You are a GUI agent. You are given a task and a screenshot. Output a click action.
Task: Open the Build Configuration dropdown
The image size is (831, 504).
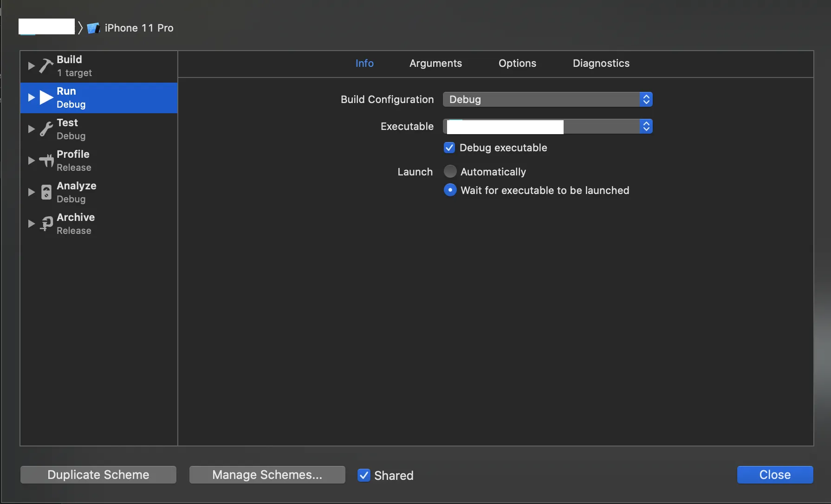point(547,99)
